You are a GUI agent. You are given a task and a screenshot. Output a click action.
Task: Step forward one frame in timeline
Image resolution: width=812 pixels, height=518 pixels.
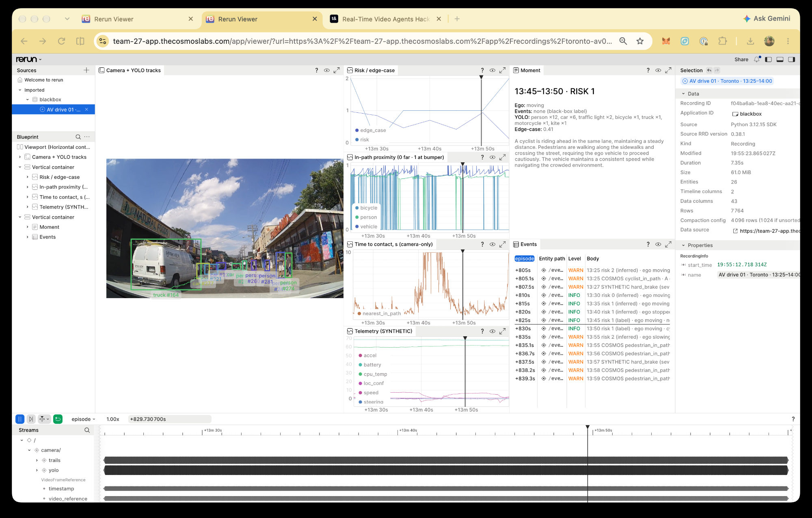pyautogui.click(x=31, y=419)
